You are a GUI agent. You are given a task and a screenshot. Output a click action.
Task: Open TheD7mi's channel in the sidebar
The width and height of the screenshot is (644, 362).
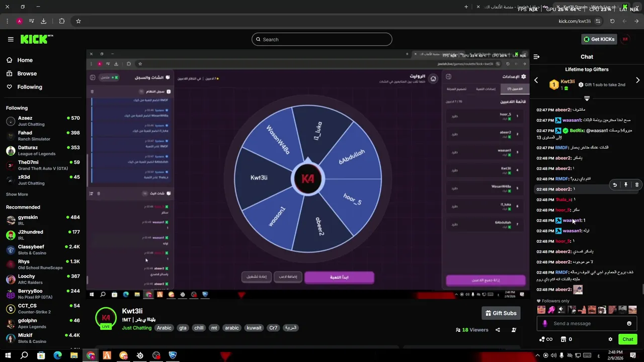(43, 165)
